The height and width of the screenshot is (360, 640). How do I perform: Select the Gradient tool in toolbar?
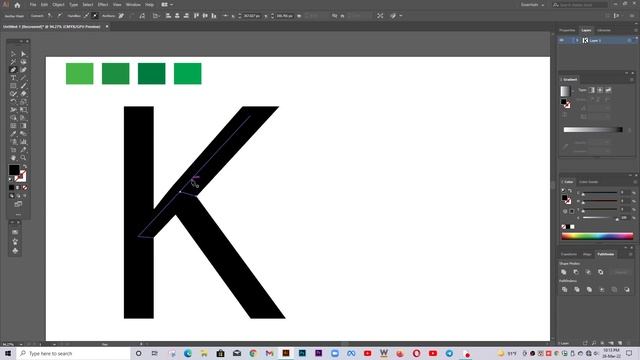[x=23, y=126]
